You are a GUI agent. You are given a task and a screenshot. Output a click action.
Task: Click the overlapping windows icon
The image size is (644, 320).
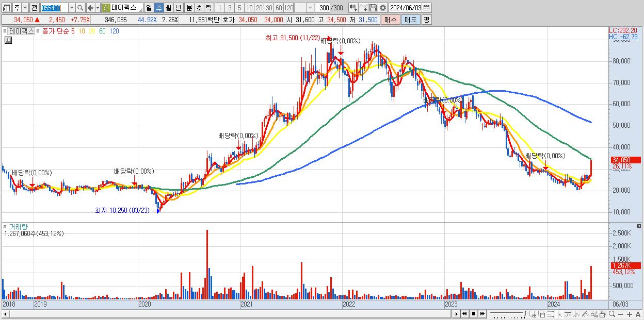(542, 314)
